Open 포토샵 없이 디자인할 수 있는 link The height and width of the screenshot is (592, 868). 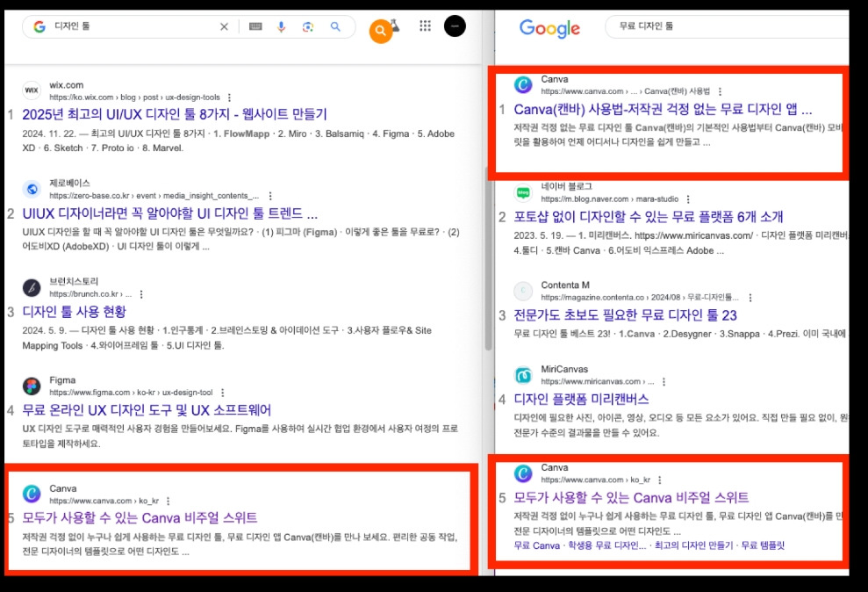pos(649,217)
